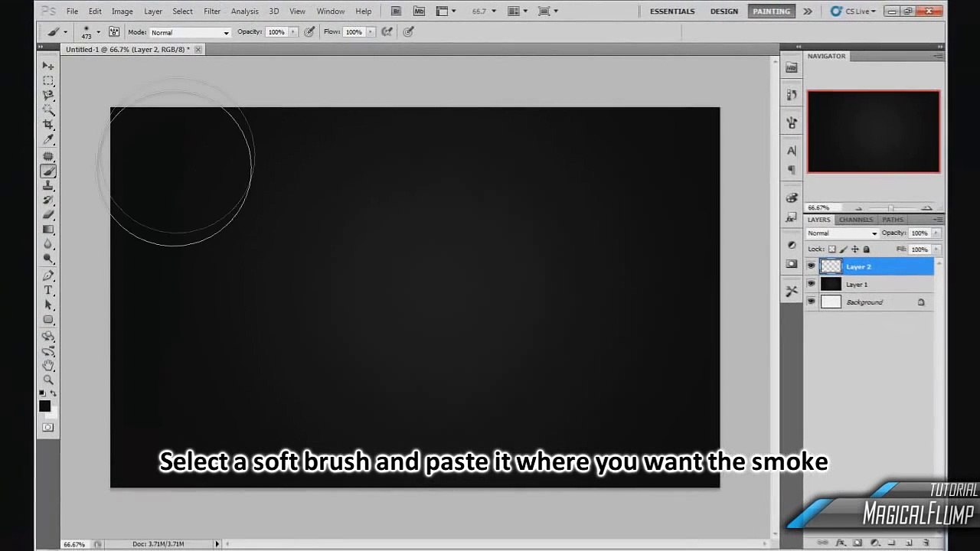Select the Hand tool

click(x=48, y=365)
